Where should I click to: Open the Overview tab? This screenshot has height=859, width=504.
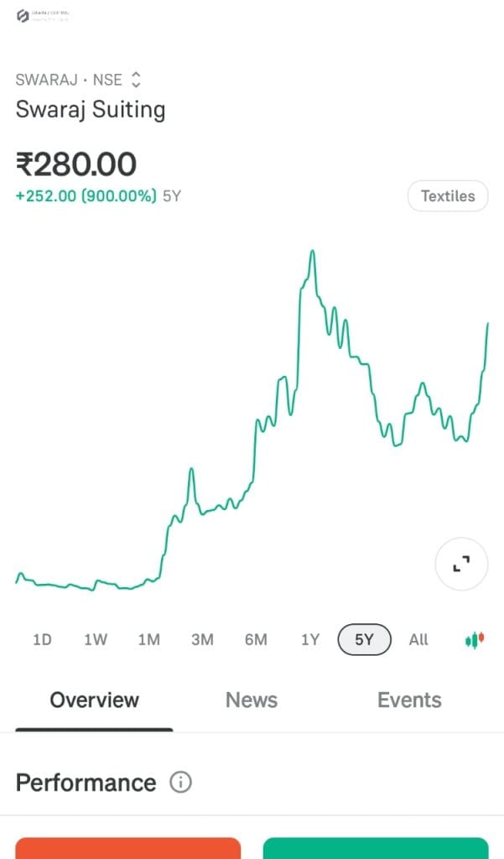click(94, 700)
